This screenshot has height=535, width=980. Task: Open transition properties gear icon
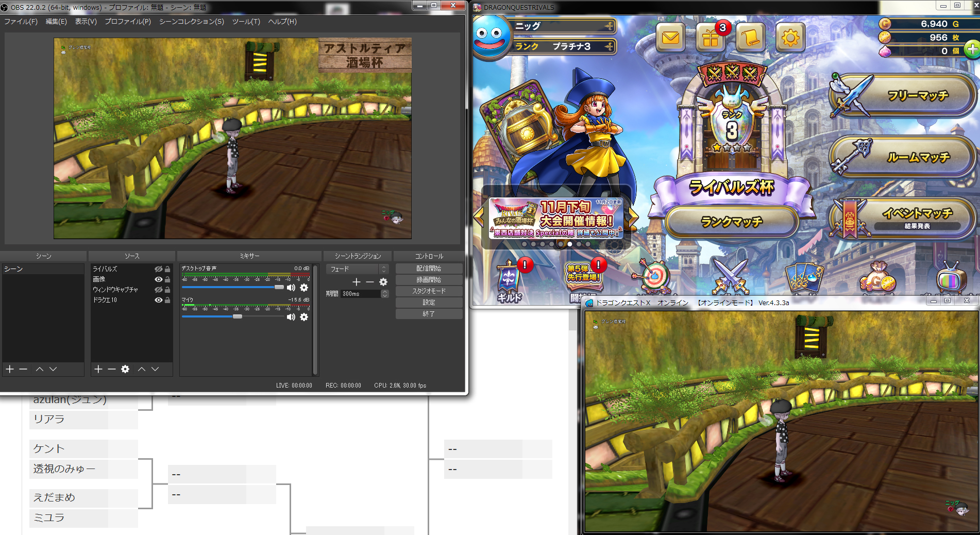tap(383, 282)
